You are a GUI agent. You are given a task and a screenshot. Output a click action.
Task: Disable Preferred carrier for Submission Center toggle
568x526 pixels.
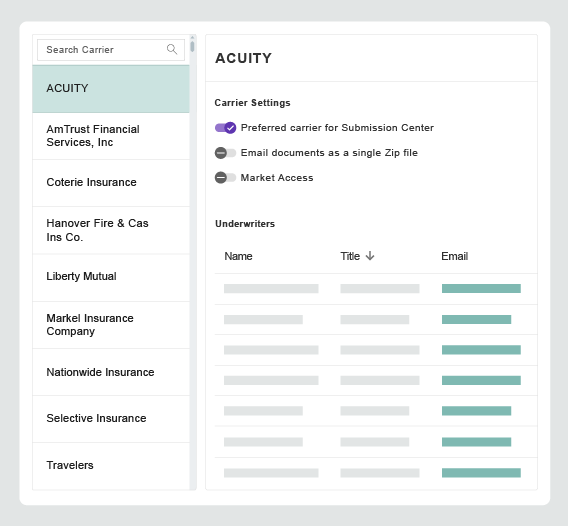pos(225,128)
